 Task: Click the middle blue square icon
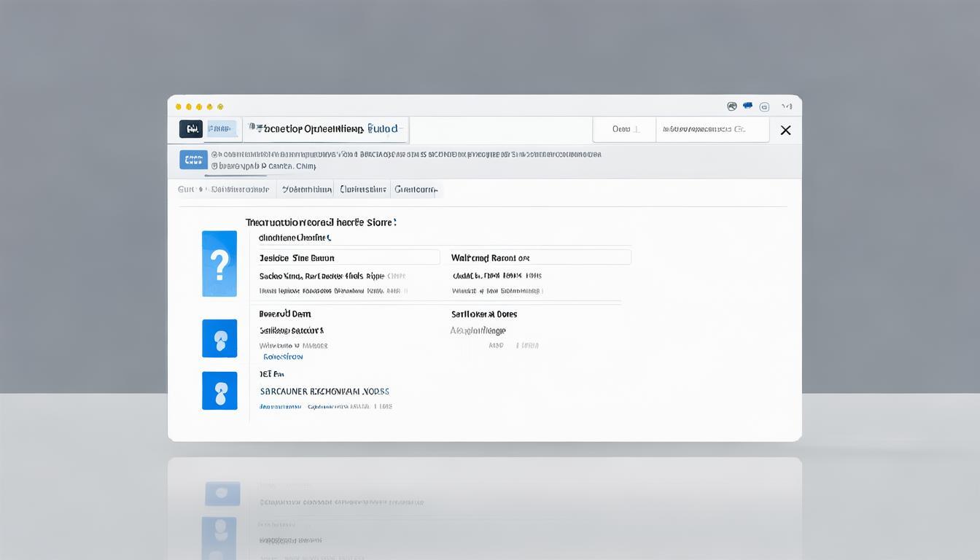tap(219, 338)
